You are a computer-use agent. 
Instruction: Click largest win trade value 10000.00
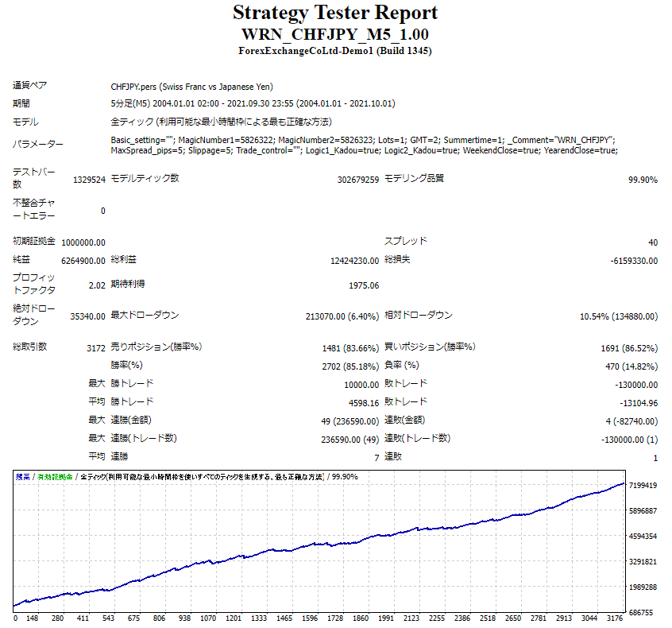point(361,385)
